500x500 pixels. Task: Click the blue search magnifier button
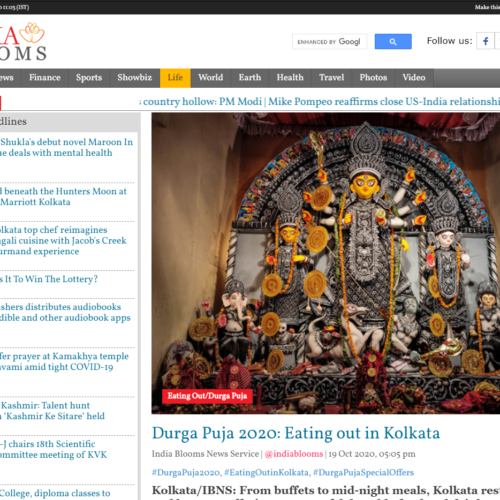point(393,42)
